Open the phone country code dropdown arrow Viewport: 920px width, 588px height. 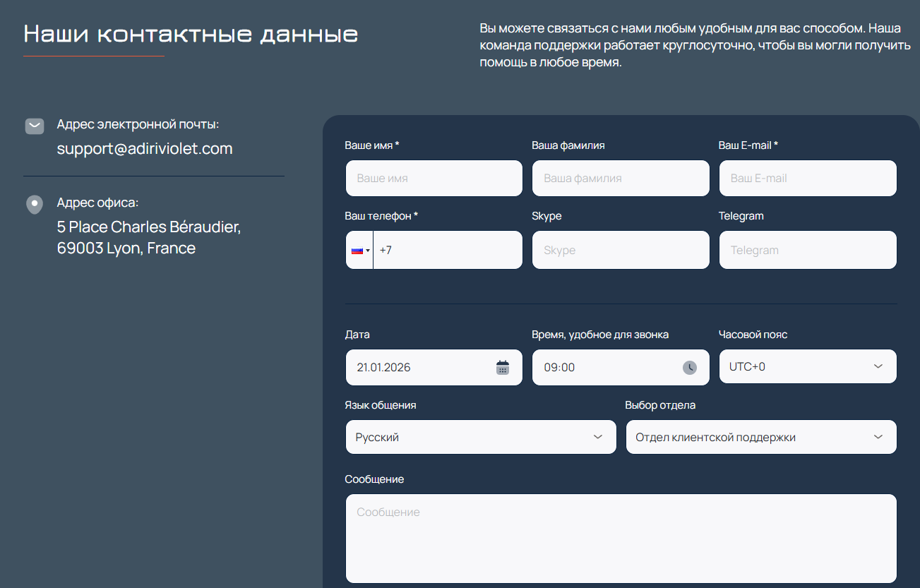368,251
